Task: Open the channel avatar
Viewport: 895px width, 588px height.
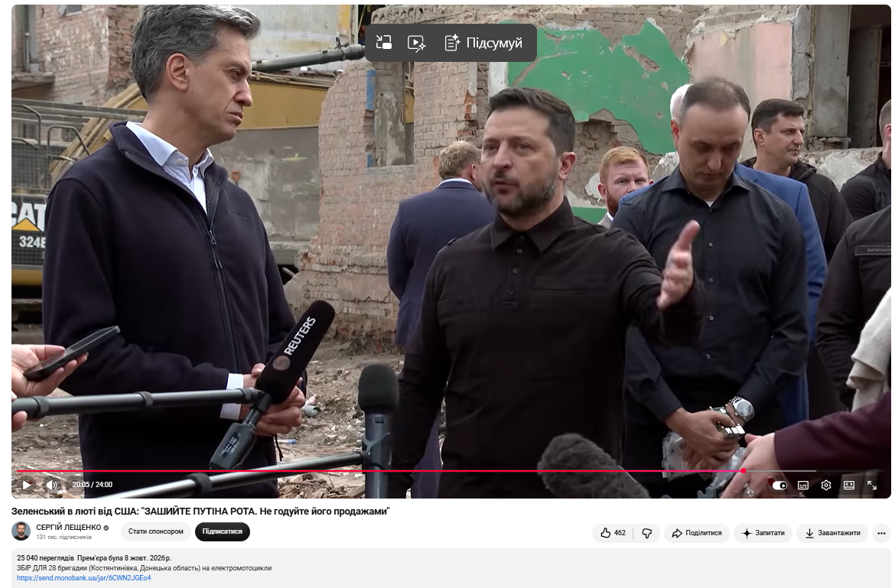Action: coord(21,531)
